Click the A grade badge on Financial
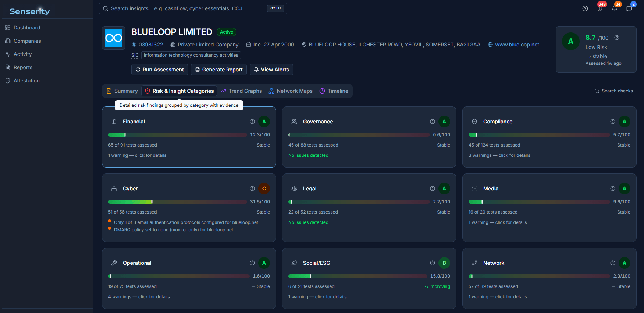 pyautogui.click(x=264, y=122)
